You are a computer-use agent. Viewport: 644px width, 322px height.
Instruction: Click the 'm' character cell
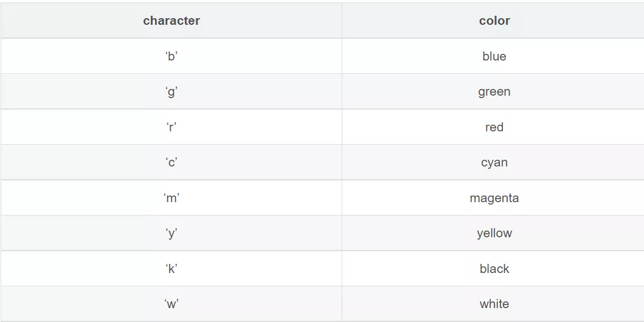171,198
